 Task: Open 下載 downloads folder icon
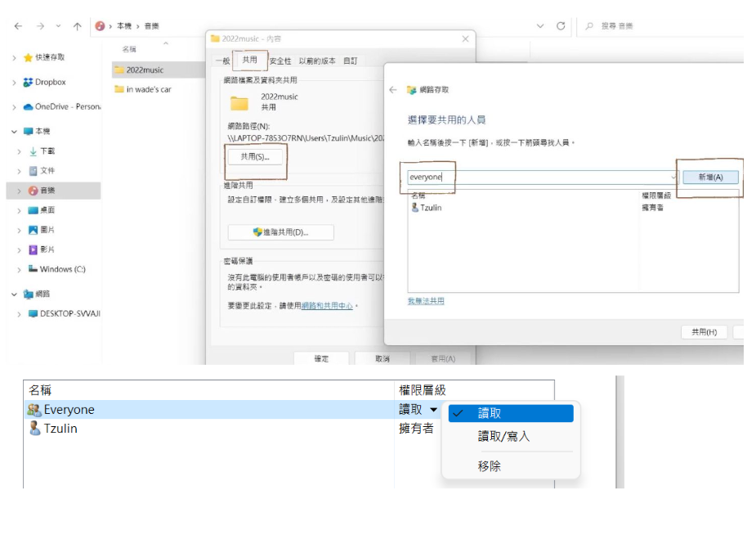33,151
